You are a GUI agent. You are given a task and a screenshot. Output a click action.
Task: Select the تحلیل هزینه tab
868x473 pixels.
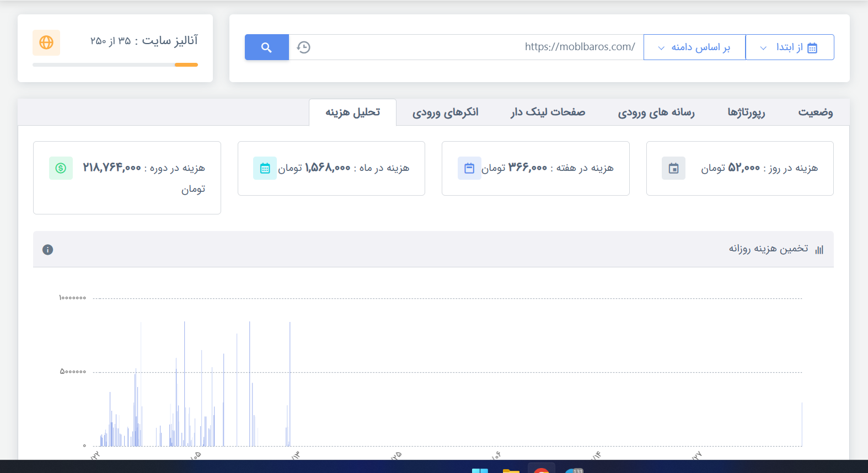pyautogui.click(x=352, y=112)
